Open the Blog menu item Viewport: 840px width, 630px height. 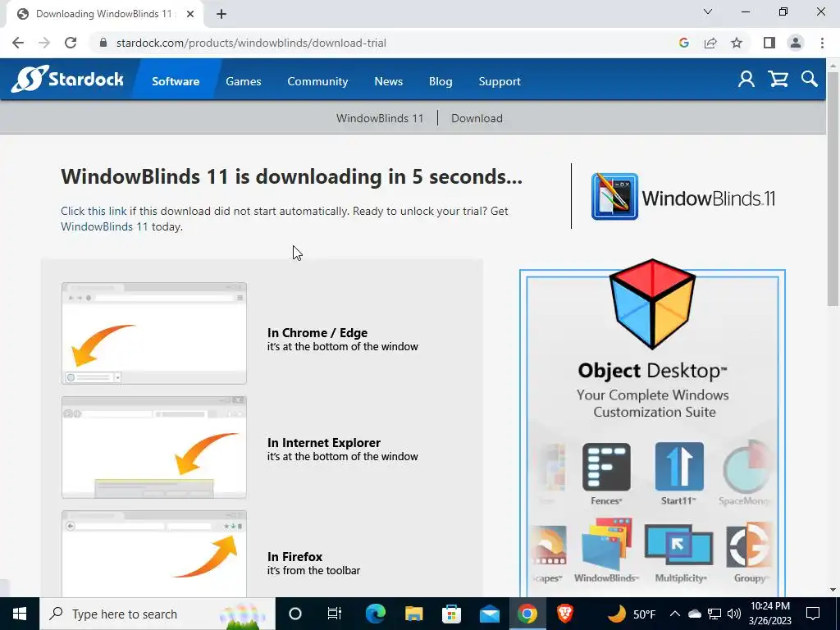(x=441, y=81)
